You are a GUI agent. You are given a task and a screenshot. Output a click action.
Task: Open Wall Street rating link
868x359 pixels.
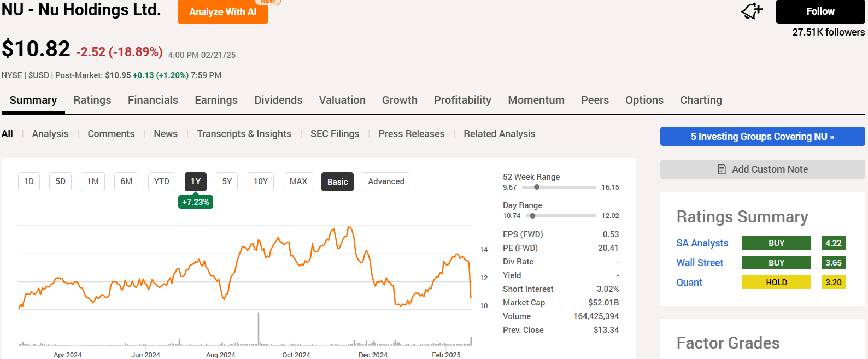700,263
